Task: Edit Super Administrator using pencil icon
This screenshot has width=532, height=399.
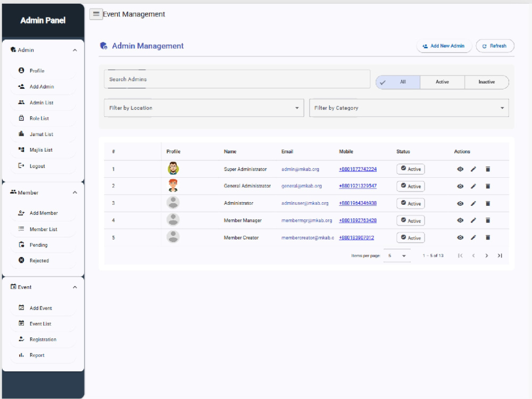Action: (x=473, y=169)
